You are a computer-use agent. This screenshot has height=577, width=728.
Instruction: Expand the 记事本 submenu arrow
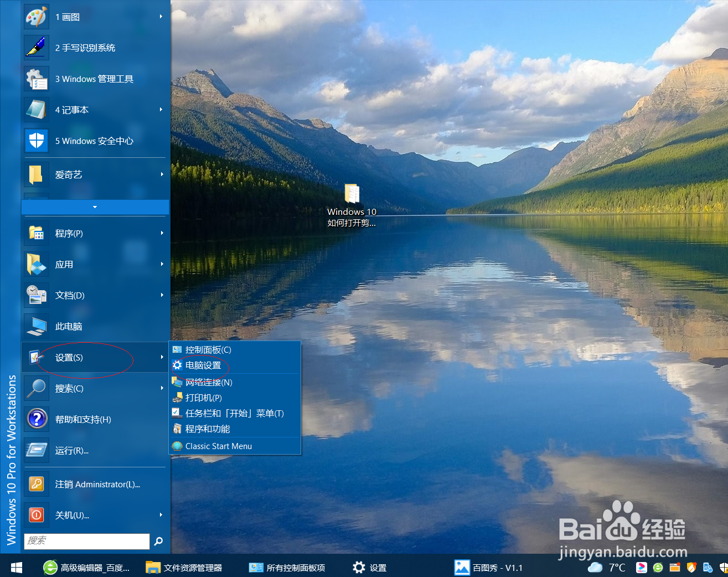tap(161, 110)
